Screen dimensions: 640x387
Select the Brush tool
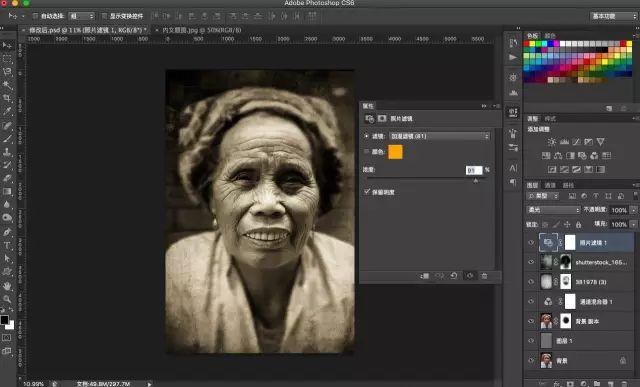[7, 138]
